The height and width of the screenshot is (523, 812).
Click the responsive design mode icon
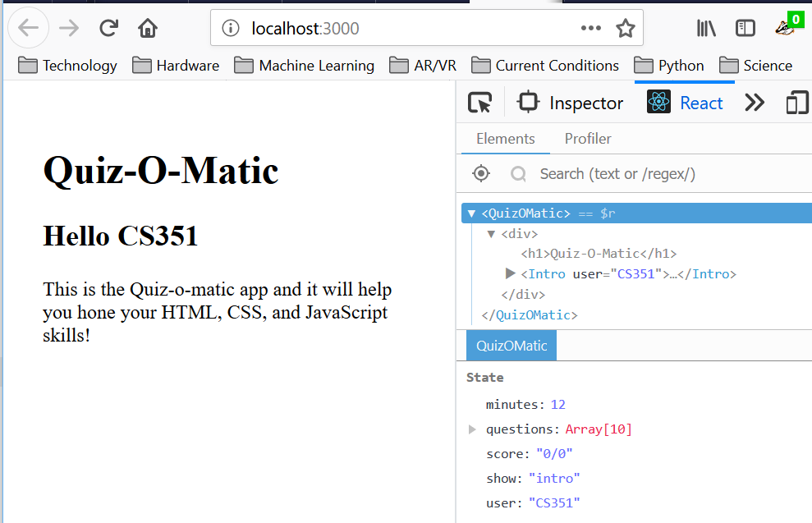tap(796, 103)
